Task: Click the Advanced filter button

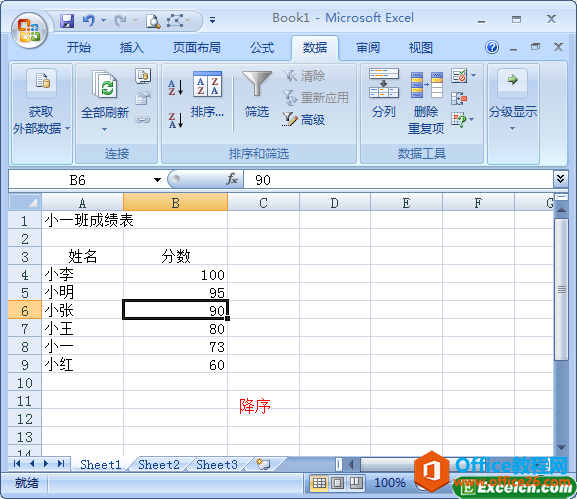Action: (x=304, y=120)
